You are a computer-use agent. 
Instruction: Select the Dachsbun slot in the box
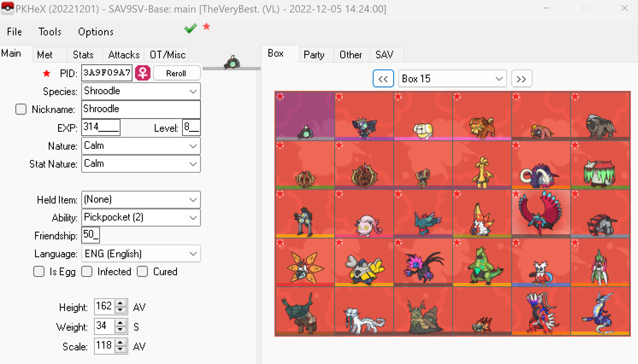tap(482, 116)
